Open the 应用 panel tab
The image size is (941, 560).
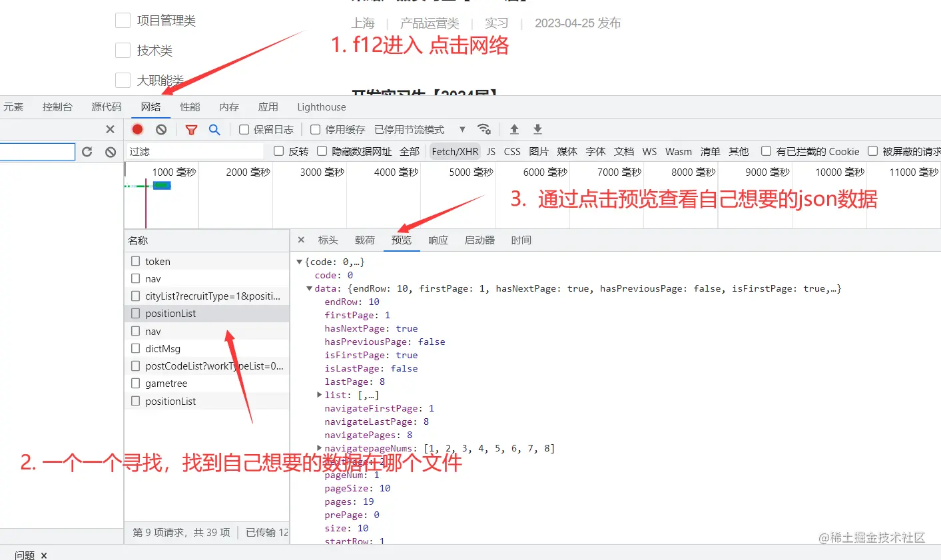(268, 107)
